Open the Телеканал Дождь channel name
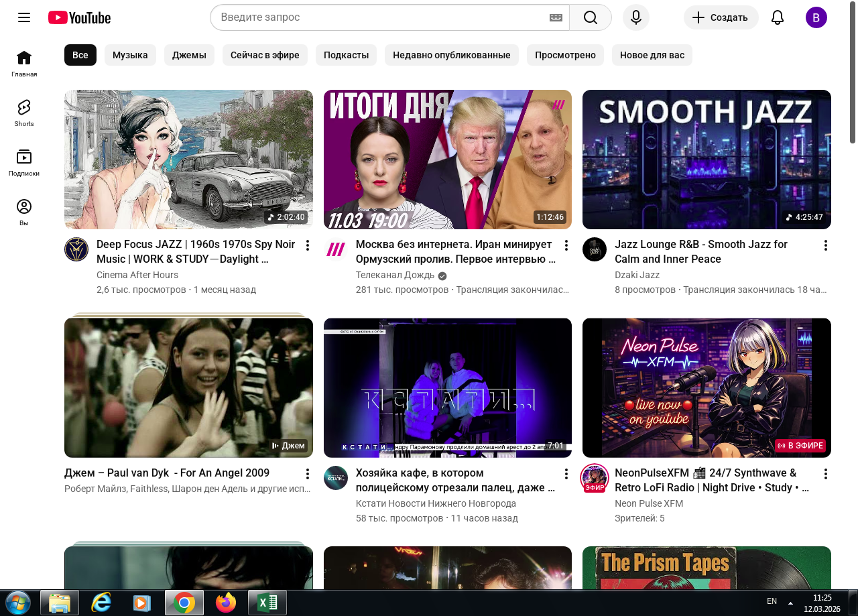Viewport: 858px width, 616px height. pos(395,275)
